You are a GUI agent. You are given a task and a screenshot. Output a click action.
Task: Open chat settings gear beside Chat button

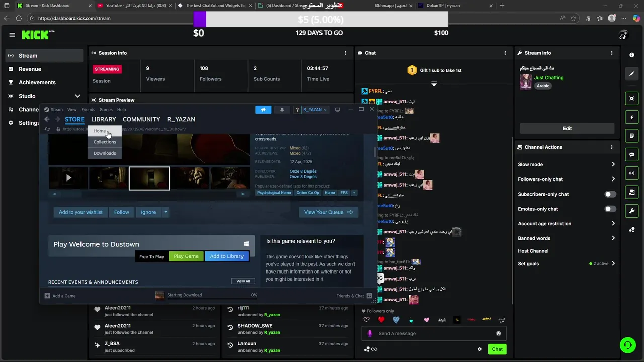coord(479,349)
